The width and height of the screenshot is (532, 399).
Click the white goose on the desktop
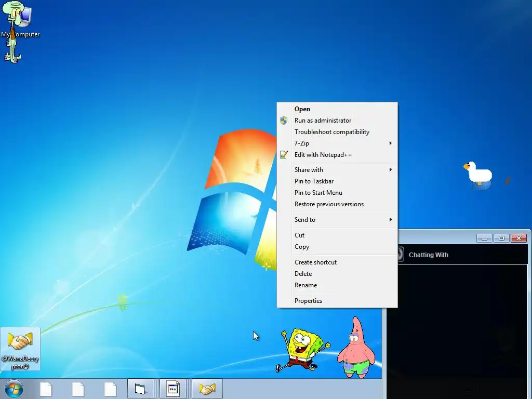point(478,174)
